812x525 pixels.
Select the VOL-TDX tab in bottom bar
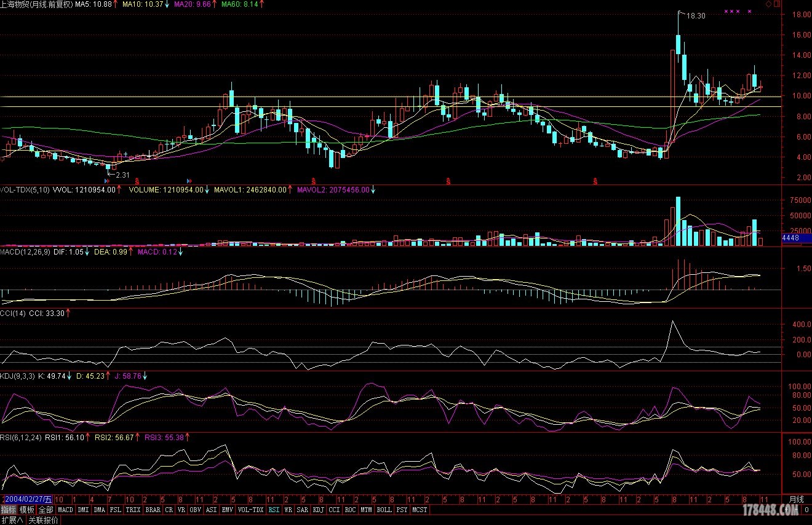coord(250,510)
